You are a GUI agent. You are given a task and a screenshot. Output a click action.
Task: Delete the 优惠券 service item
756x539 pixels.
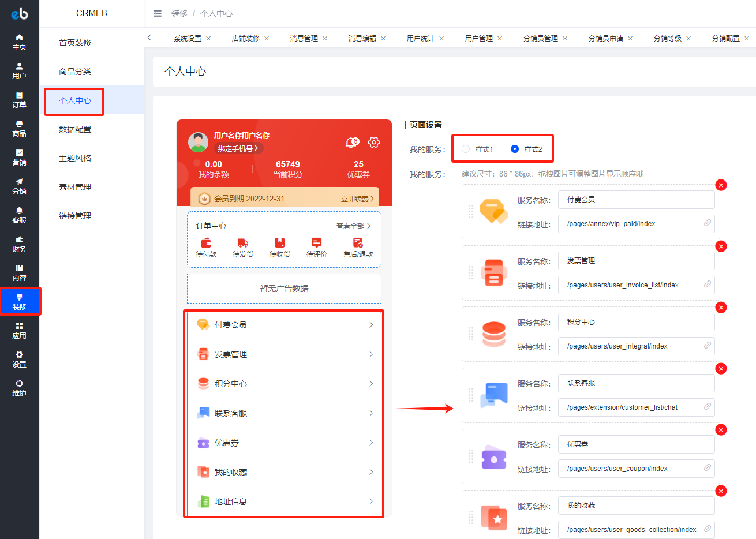coord(721,430)
